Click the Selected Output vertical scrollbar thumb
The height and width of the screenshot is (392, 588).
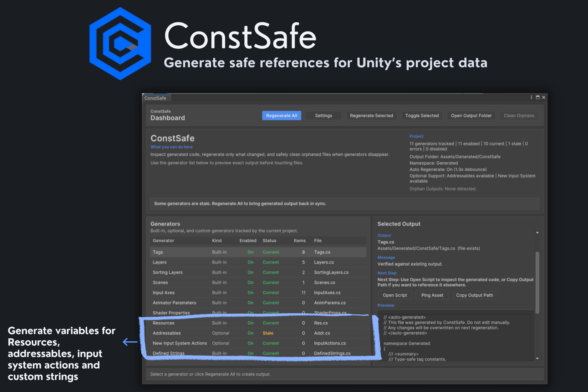[x=537, y=282]
